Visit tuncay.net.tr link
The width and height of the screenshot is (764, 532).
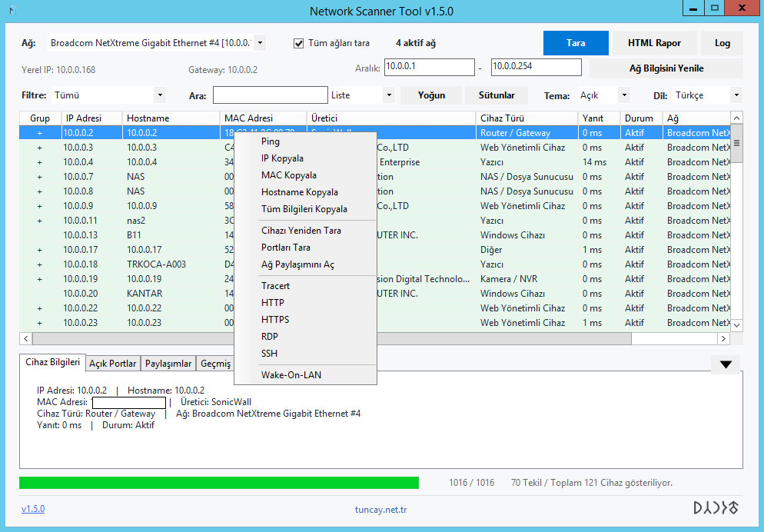pyautogui.click(x=381, y=510)
